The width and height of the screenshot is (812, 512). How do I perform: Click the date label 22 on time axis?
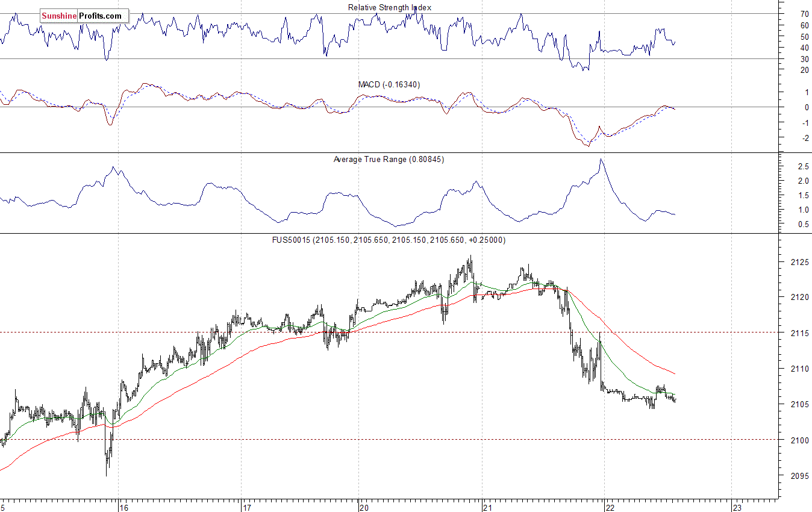click(x=610, y=507)
